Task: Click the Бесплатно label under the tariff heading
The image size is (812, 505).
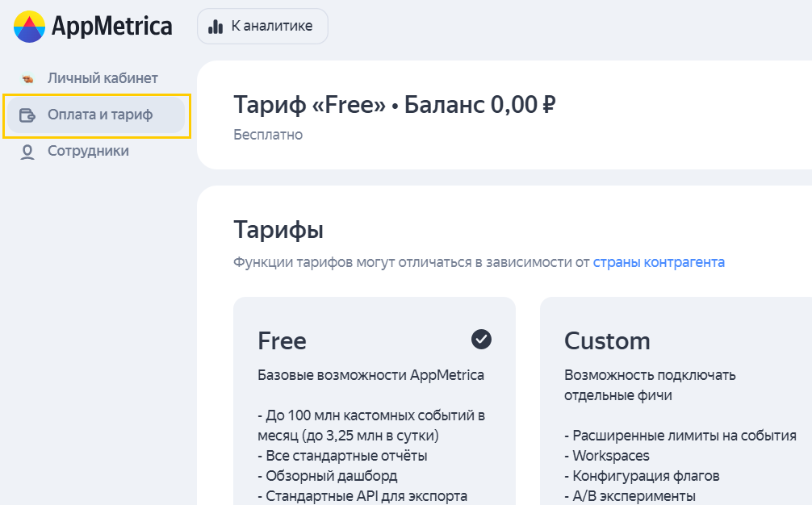Action: pyautogui.click(x=268, y=135)
